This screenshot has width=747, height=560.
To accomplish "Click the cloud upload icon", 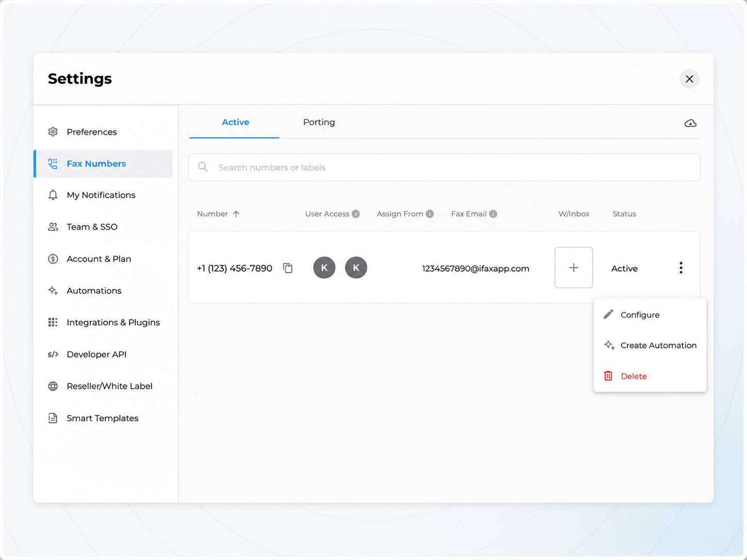I will [x=690, y=123].
